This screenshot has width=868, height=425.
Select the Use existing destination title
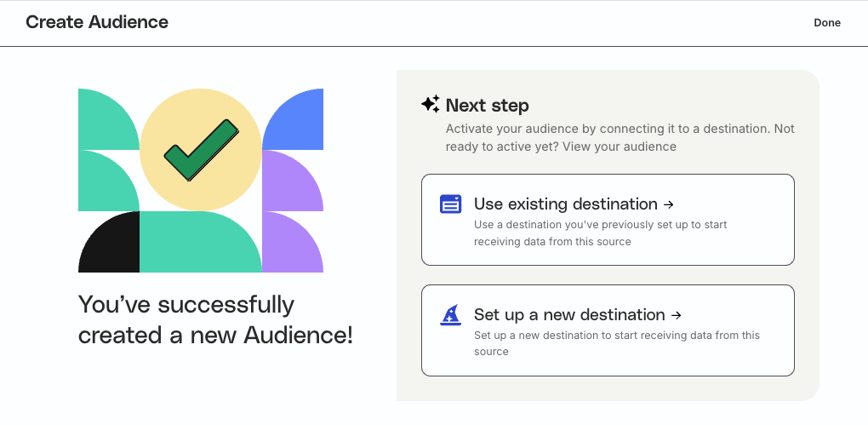click(565, 204)
